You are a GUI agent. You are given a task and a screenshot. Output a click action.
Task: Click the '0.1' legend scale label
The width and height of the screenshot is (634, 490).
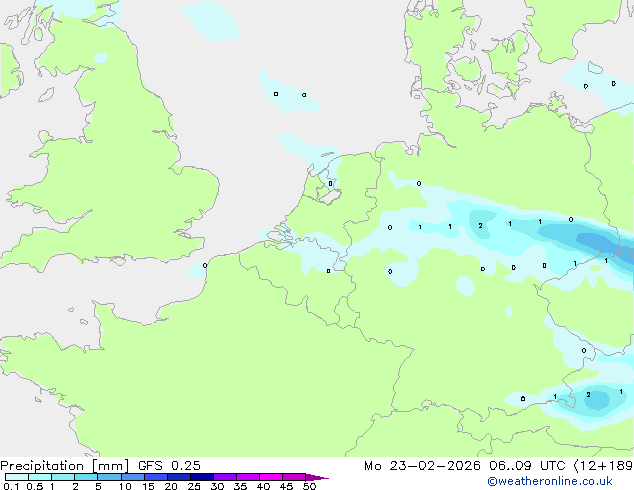click(x=11, y=486)
